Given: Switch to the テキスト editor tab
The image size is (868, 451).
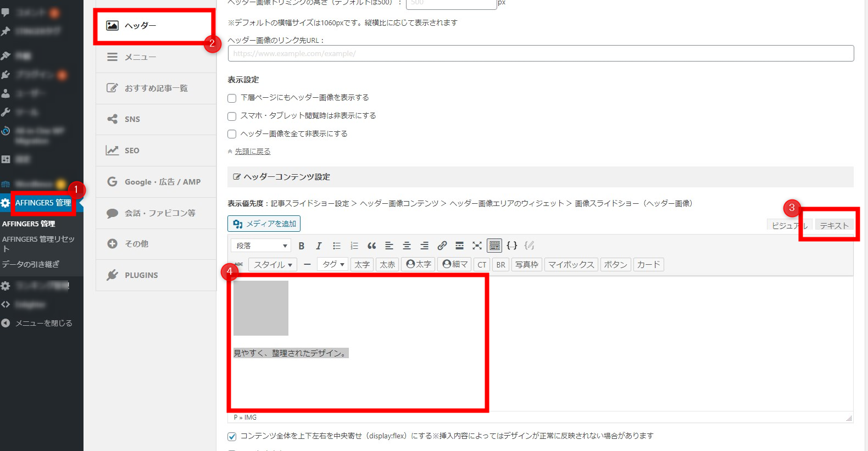Looking at the screenshot, I should (x=833, y=225).
